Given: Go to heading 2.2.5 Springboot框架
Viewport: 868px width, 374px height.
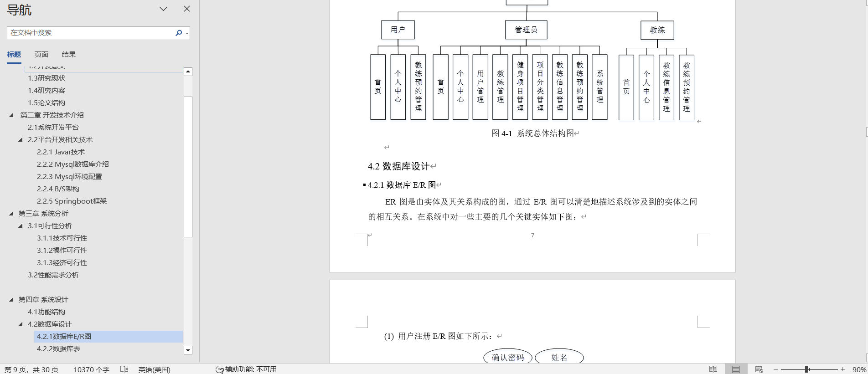Looking at the screenshot, I should click(72, 201).
